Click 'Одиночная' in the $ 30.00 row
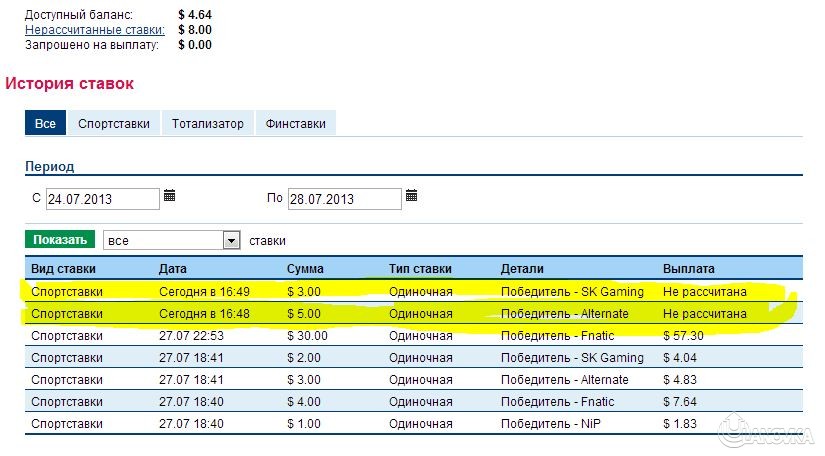This screenshot has height=456, width=825. (421, 336)
